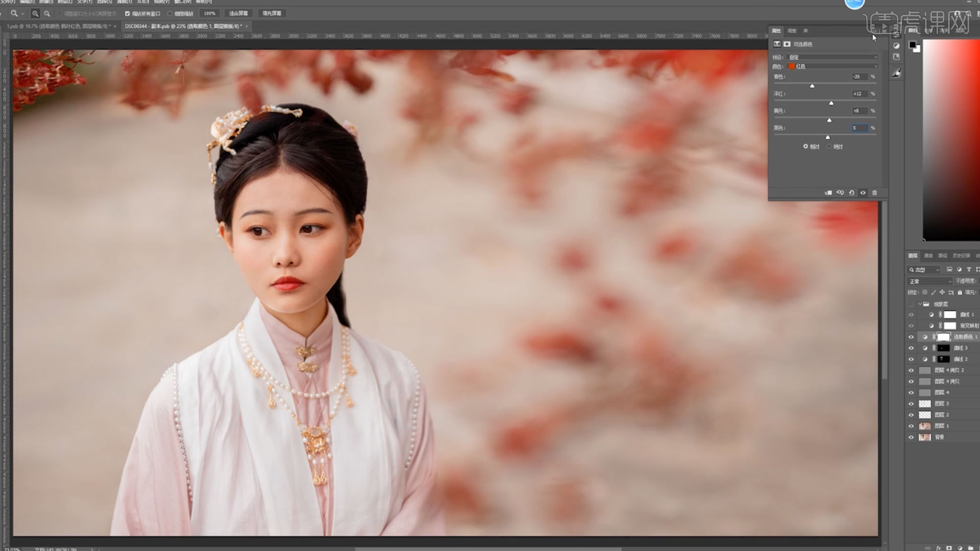Click the clip to layer icon
The width and height of the screenshot is (980, 551).
pos(828,193)
